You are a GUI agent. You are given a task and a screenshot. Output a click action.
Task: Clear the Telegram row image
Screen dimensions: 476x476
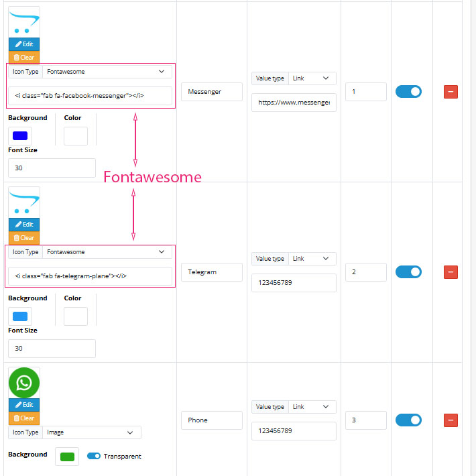tap(24, 237)
